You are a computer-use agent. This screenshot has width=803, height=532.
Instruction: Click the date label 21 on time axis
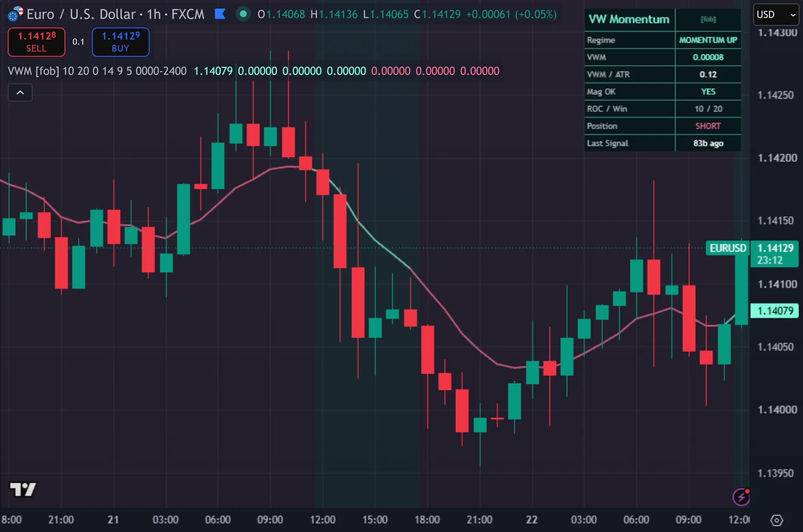tap(113, 520)
